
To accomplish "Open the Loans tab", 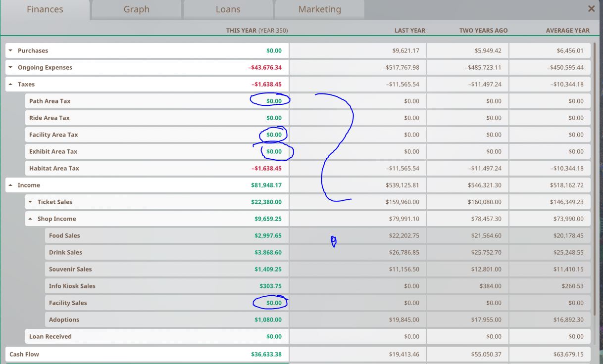I will point(228,9).
